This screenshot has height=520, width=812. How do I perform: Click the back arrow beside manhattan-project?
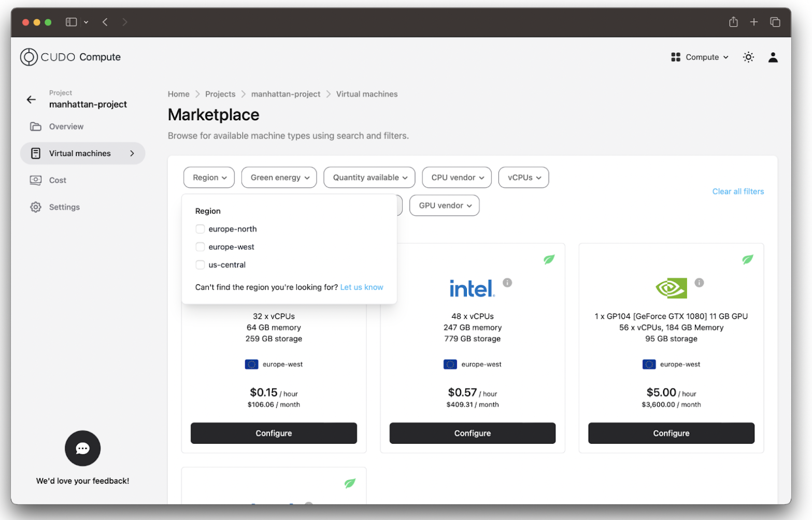(31, 100)
